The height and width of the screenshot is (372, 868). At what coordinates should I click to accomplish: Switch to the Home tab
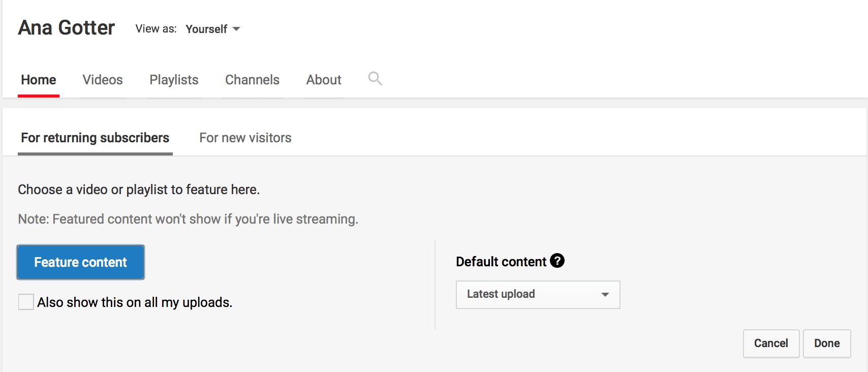[x=39, y=80]
